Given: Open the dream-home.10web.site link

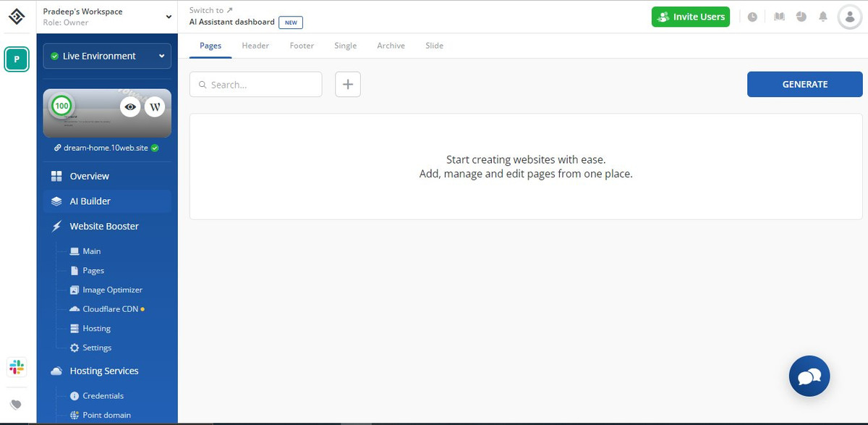Looking at the screenshot, I should tap(106, 148).
